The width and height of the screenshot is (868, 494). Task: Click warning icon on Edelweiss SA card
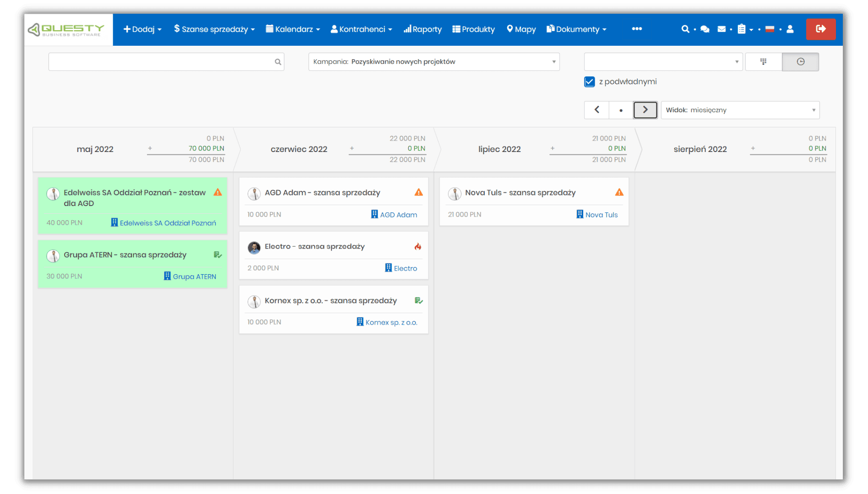pyautogui.click(x=218, y=192)
